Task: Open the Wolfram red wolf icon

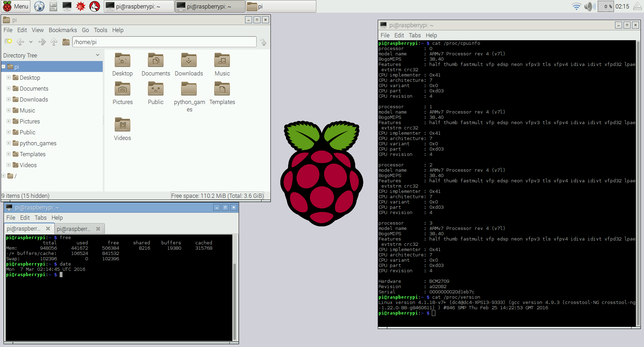Action: pos(95,6)
